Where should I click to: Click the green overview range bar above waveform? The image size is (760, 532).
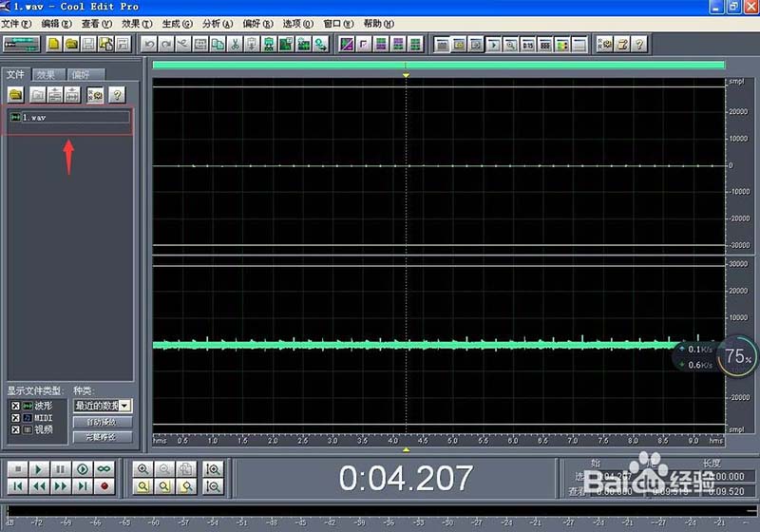439,65
